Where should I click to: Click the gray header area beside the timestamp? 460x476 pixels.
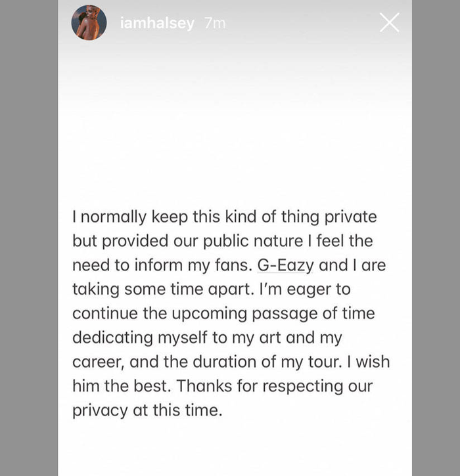coord(301,23)
